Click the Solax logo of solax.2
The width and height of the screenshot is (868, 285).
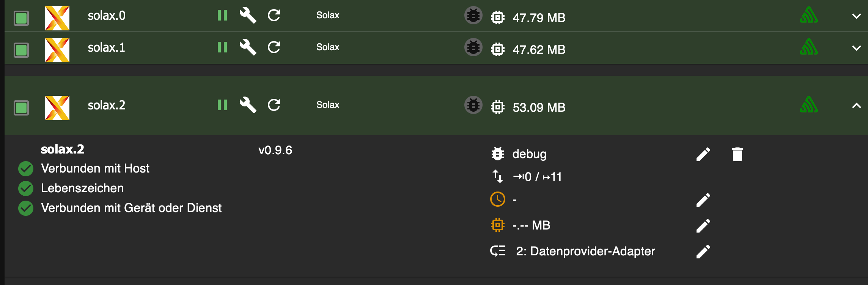click(x=57, y=108)
